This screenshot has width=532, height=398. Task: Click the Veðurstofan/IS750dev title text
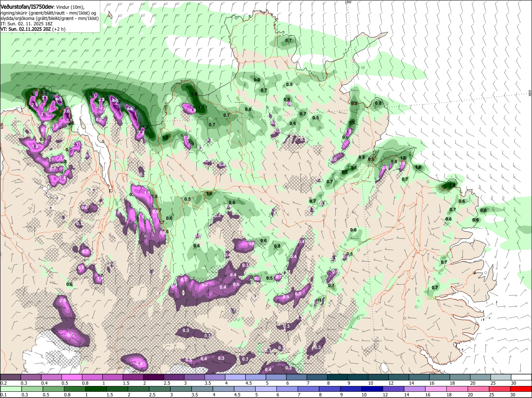pyautogui.click(x=27, y=7)
